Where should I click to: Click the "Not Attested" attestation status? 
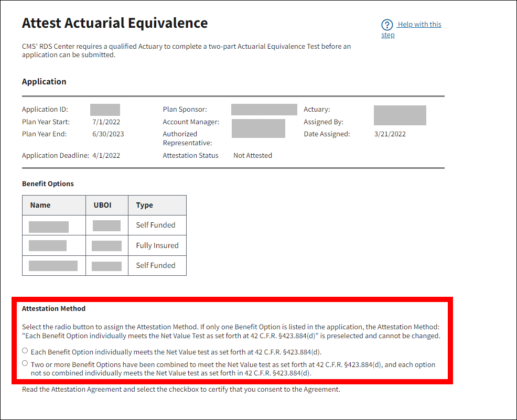click(x=253, y=155)
